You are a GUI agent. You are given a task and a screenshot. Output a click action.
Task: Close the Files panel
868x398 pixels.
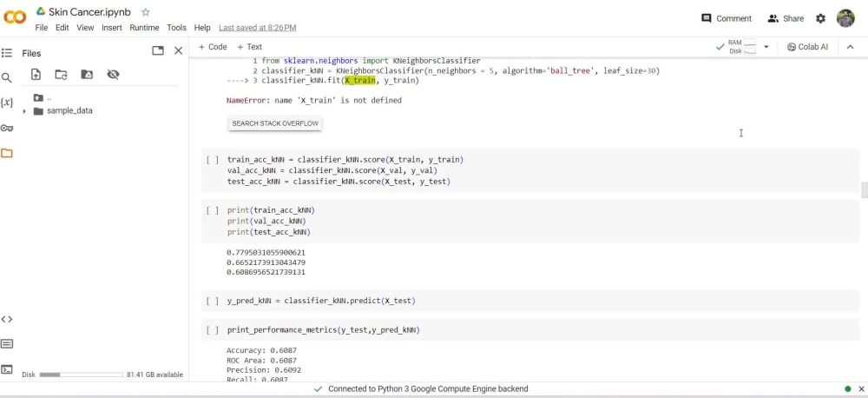tap(178, 50)
